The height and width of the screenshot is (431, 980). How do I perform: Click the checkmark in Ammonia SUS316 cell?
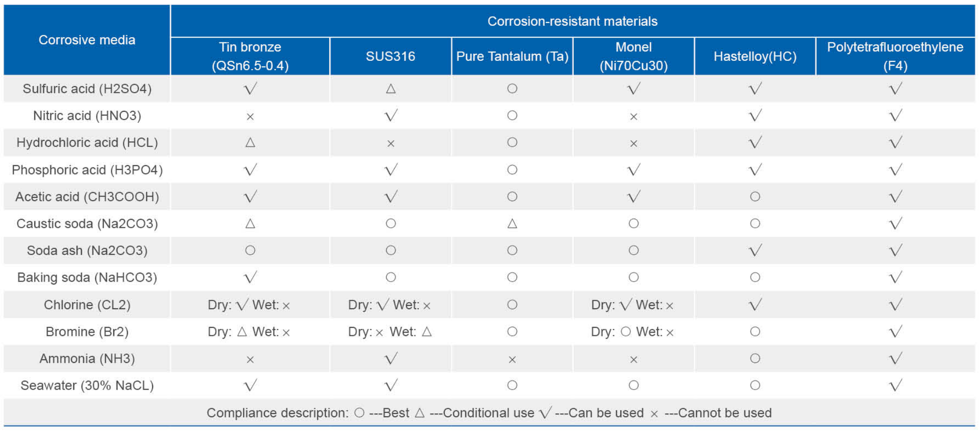[x=391, y=358]
